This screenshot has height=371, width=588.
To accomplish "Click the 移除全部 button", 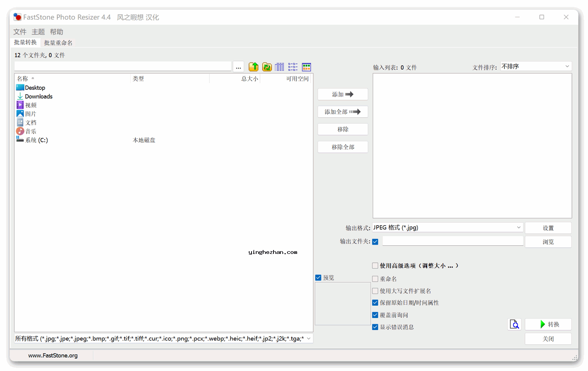I will tap(343, 147).
